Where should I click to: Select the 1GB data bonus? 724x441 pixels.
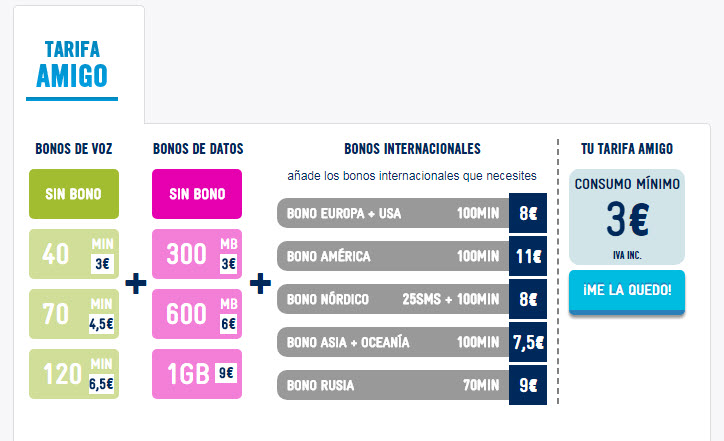pyautogui.click(x=197, y=374)
